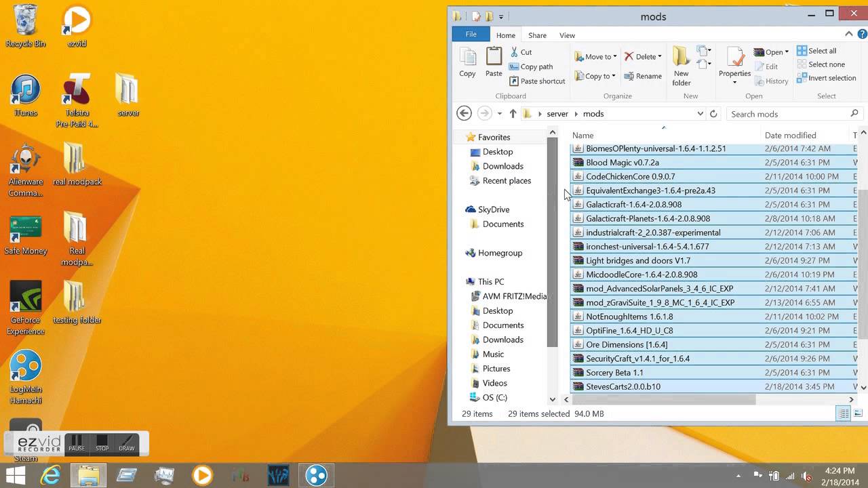Open the recent locations dropdown arrow
This screenshot has height=488, width=868.
click(499, 114)
